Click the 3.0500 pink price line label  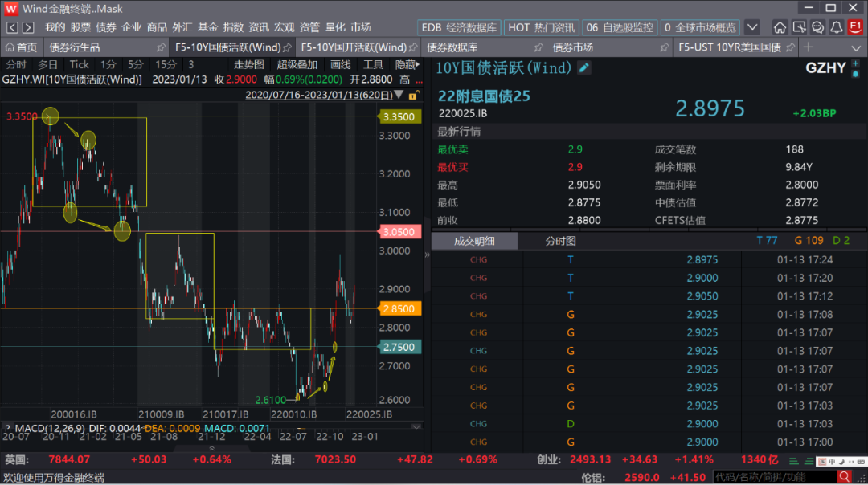pyautogui.click(x=399, y=232)
